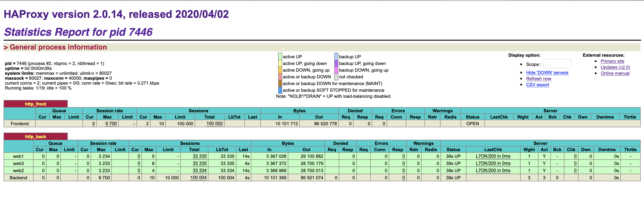Select the http_front proxy title
The width and height of the screenshot is (644, 221).
coord(36,104)
